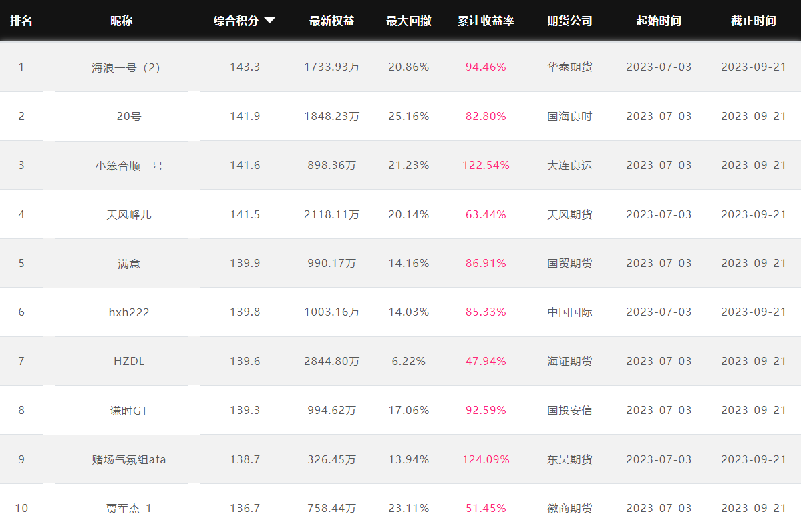Click the company 天风期货
This screenshot has width=801, height=532.
point(570,214)
